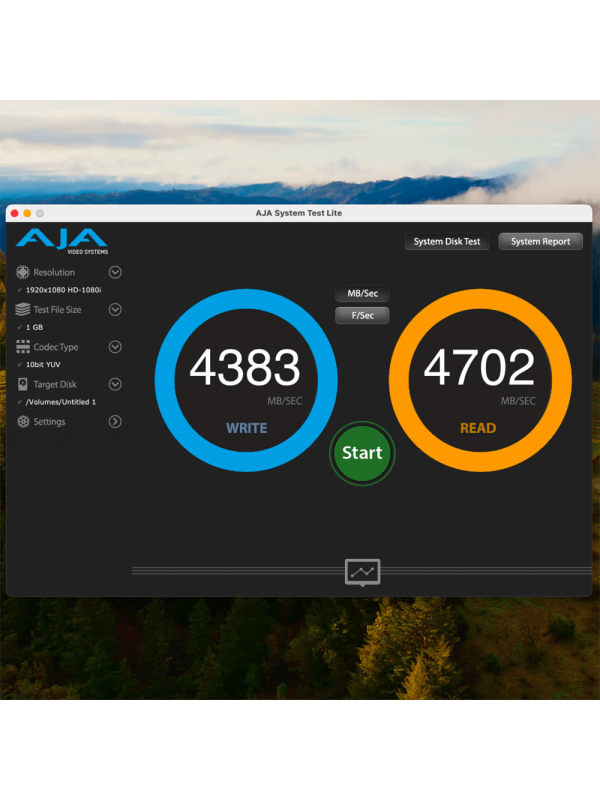
Task: Expand the Test File Size dropdown chevron
Action: coord(115,309)
